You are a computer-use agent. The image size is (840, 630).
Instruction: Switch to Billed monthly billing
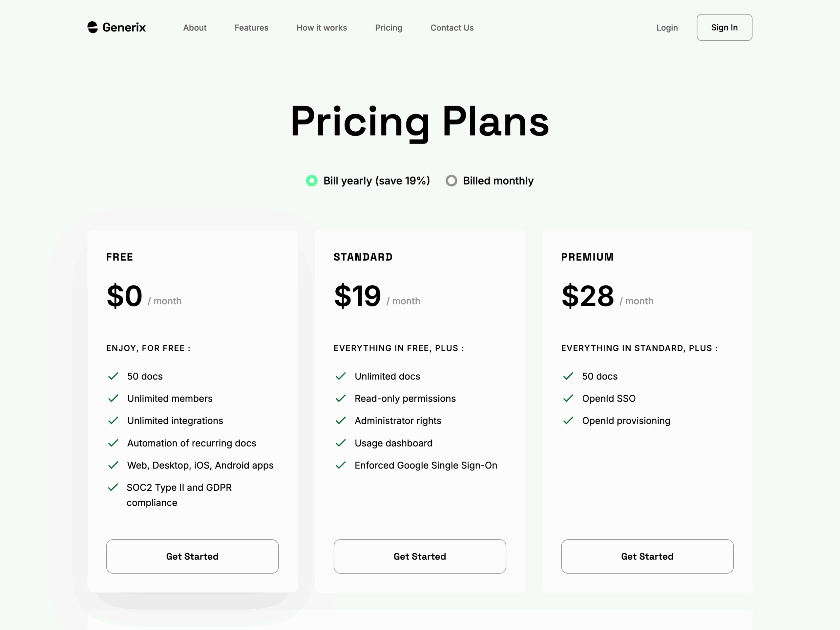tap(451, 181)
